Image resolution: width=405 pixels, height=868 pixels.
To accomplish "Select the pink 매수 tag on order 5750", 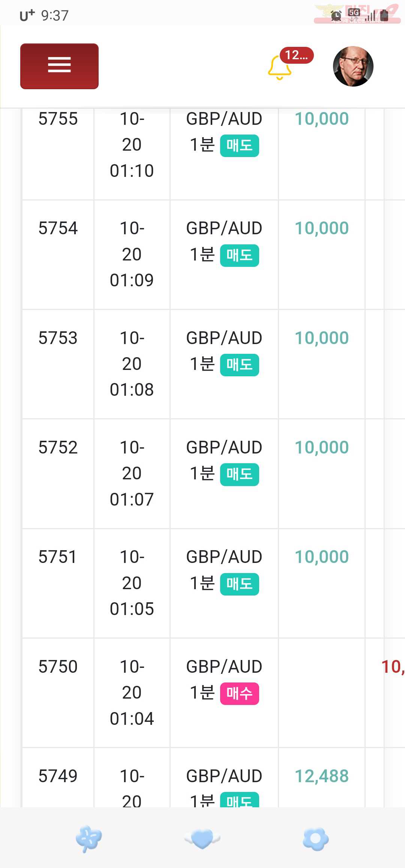I will (240, 694).
